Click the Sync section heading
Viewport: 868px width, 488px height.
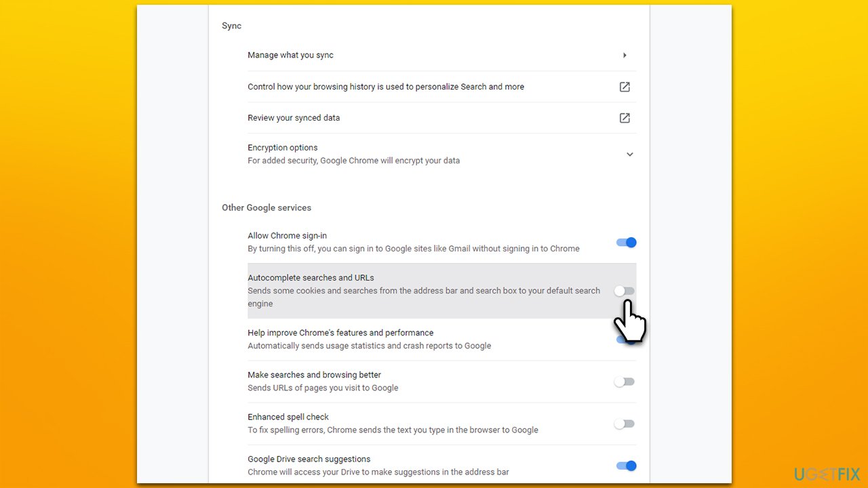(x=232, y=26)
